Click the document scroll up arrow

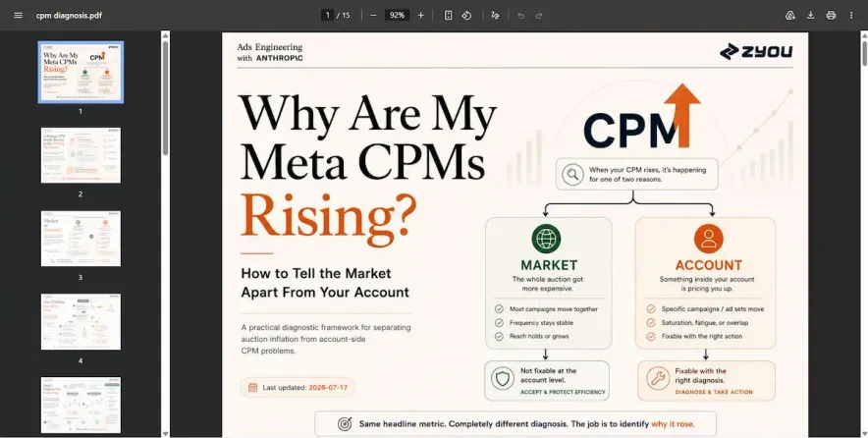click(x=864, y=35)
